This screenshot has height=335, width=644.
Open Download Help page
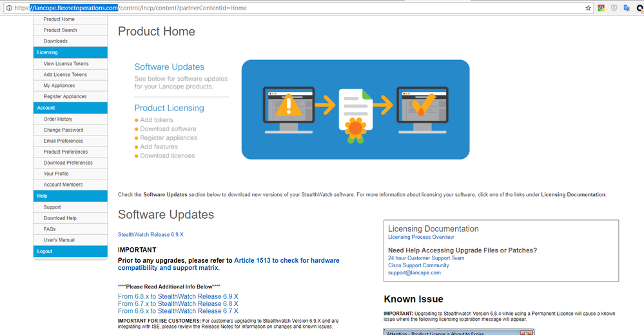70,218
